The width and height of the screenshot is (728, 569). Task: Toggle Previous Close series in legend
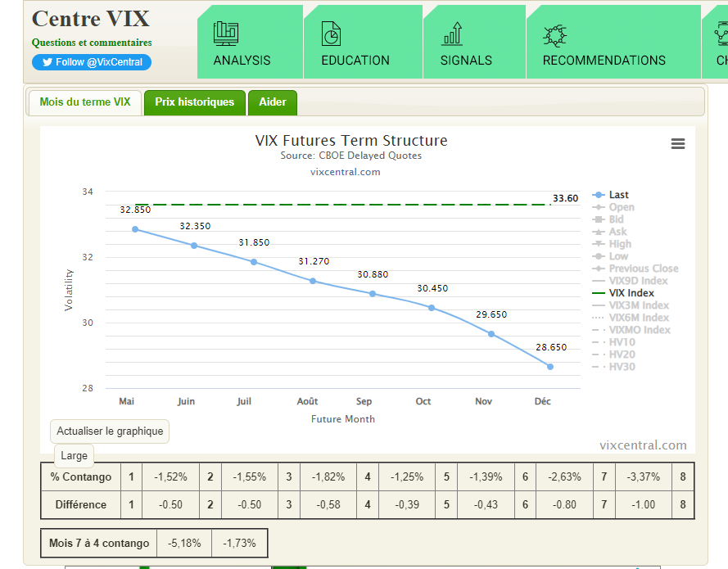[x=635, y=269]
